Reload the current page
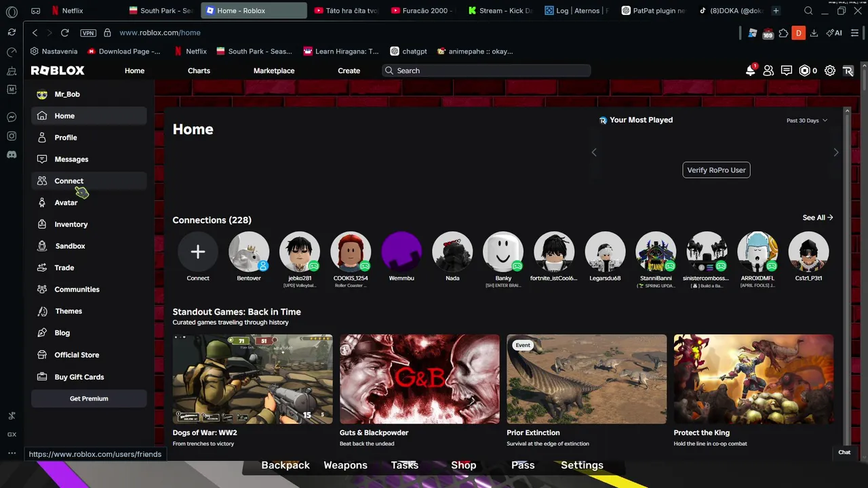This screenshot has width=868, height=488. click(x=64, y=33)
